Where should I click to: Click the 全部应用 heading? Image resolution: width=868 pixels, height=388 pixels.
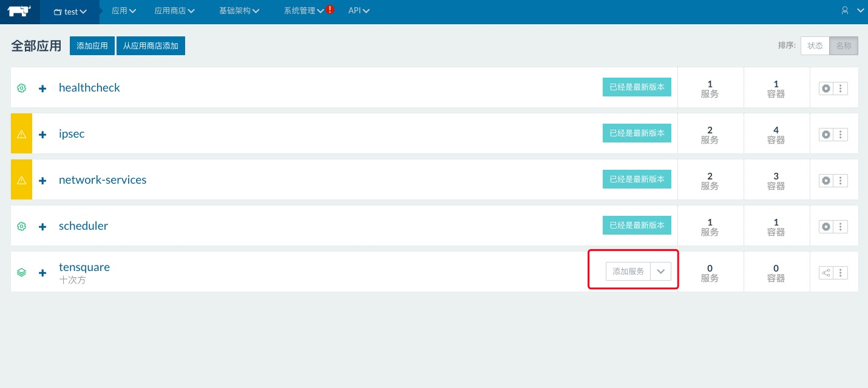tap(36, 46)
